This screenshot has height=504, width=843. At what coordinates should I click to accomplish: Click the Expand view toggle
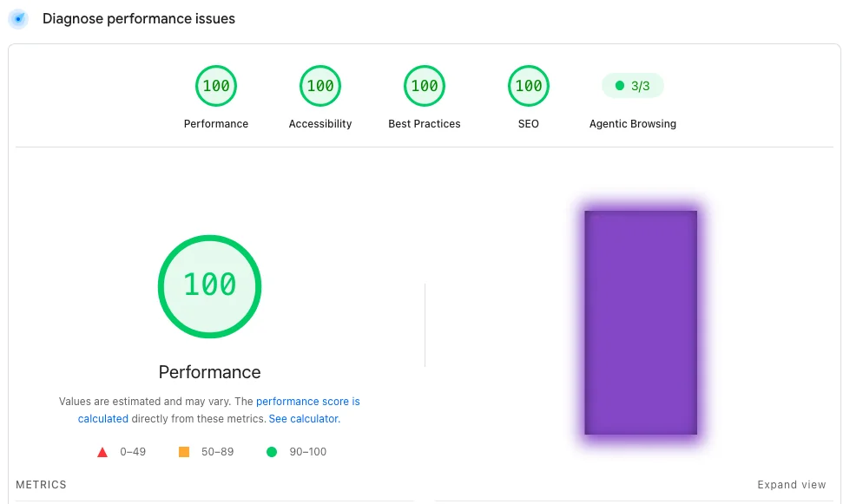(x=792, y=485)
